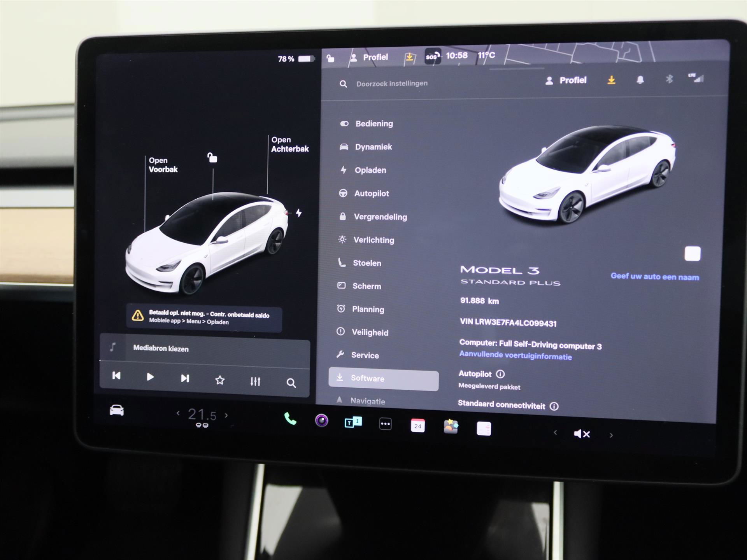Open the audio equalizer settings icon
Screen dimensions: 747x560
tap(255, 381)
